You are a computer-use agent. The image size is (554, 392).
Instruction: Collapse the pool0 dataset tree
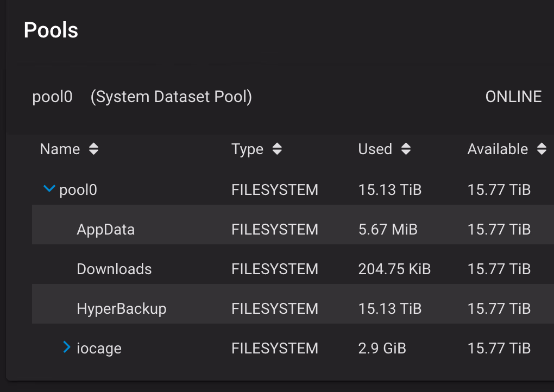click(49, 189)
